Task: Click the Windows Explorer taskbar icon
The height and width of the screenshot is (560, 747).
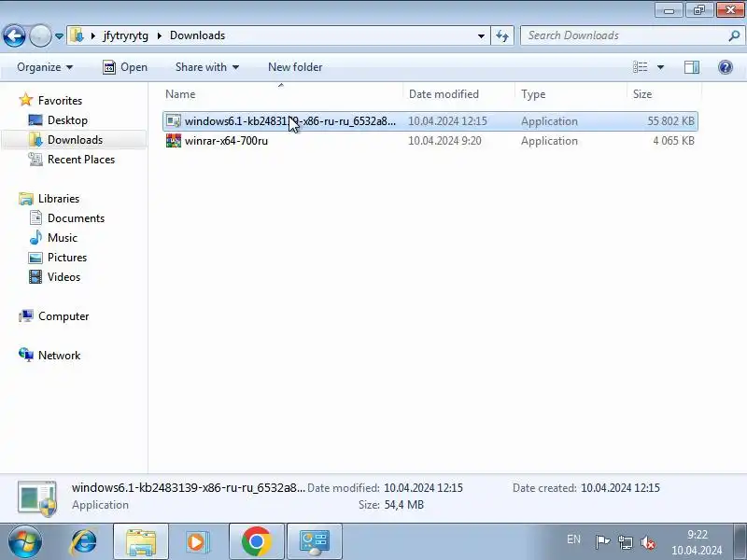Action: point(141,541)
